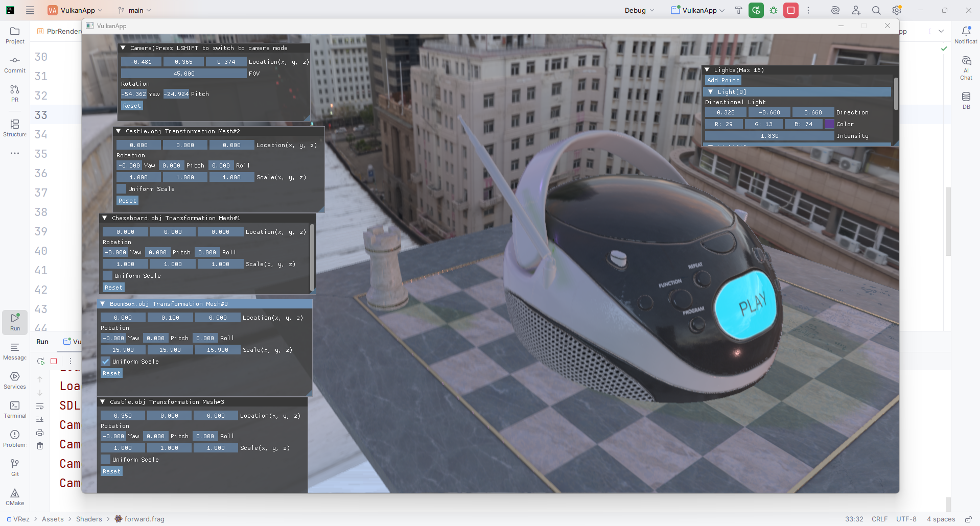The height and width of the screenshot is (526, 980).
Task: Enable Uniform Scale for Castle.obj Mesh#2
Action: pyautogui.click(x=122, y=189)
